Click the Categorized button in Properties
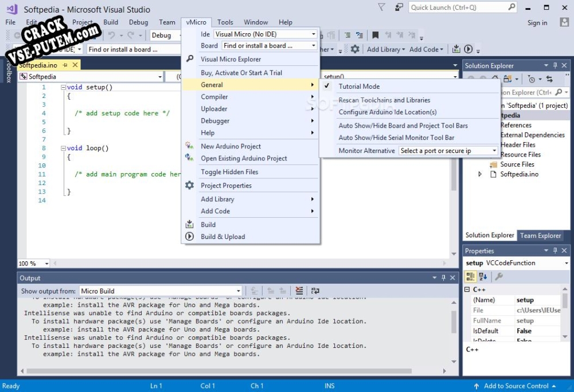The height and width of the screenshot is (392, 574). click(x=470, y=277)
